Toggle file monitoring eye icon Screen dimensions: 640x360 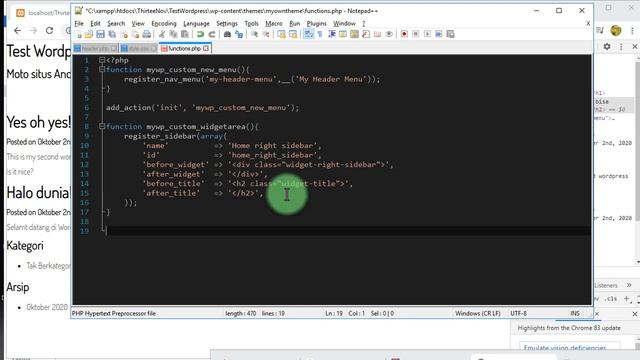(x=389, y=34)
